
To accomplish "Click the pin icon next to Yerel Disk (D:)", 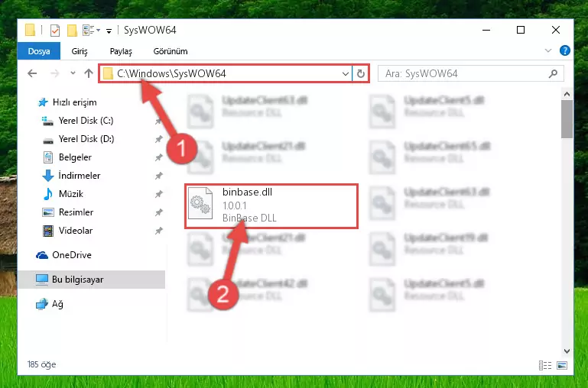I will pyautogui.click(x=158, y=139).
